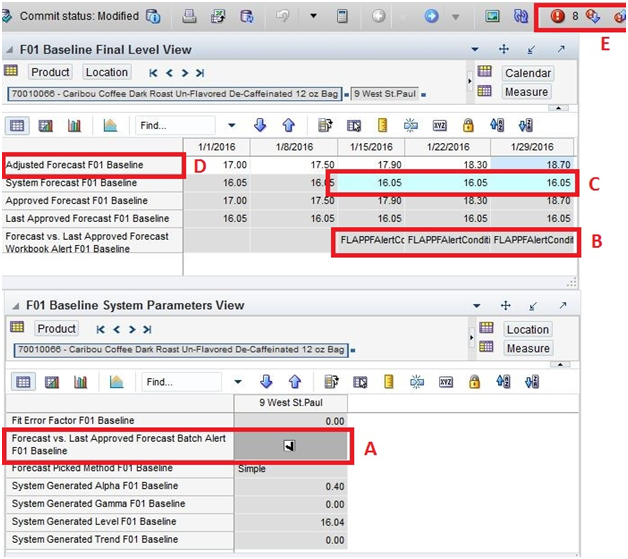This screenshot has width=628, height=559.
Task: Click the find next alert icon
Action: point(593,16)
